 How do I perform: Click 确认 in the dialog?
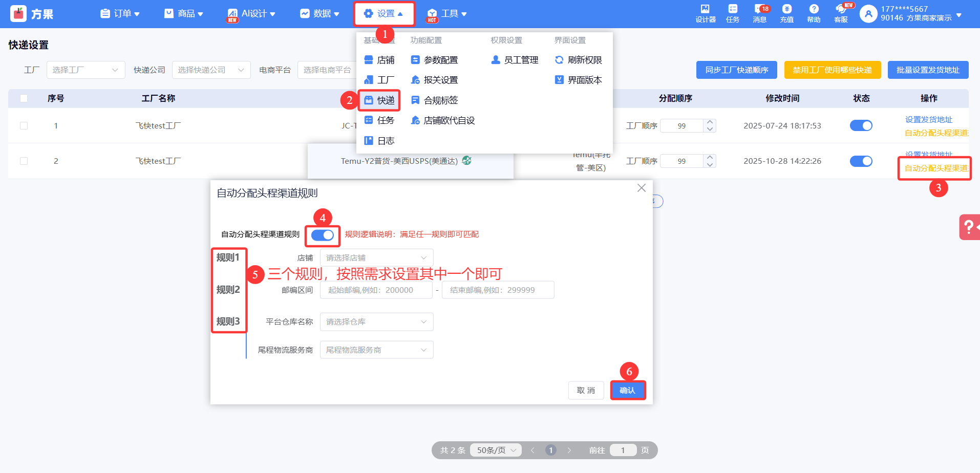click(x=627, y=391)
